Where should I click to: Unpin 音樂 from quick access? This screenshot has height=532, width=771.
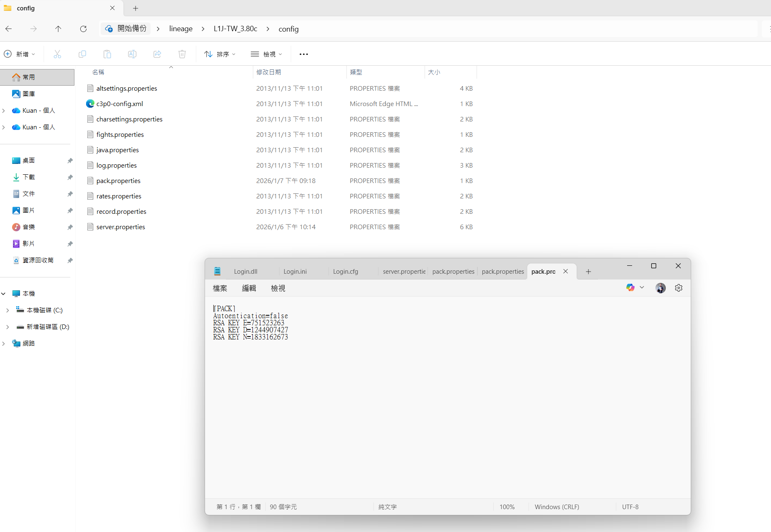[70, 227]
